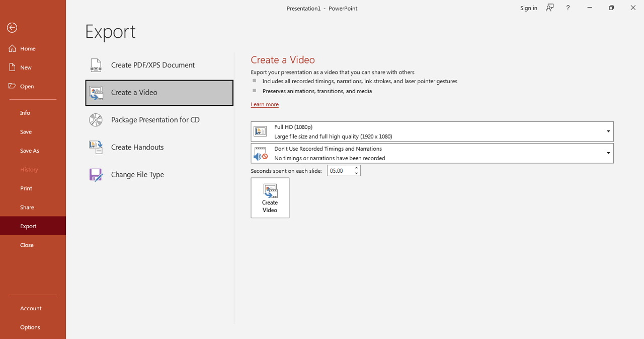Choose Close in the sidebar
Screen dimensions: 644x339
(x=33, y=245)
